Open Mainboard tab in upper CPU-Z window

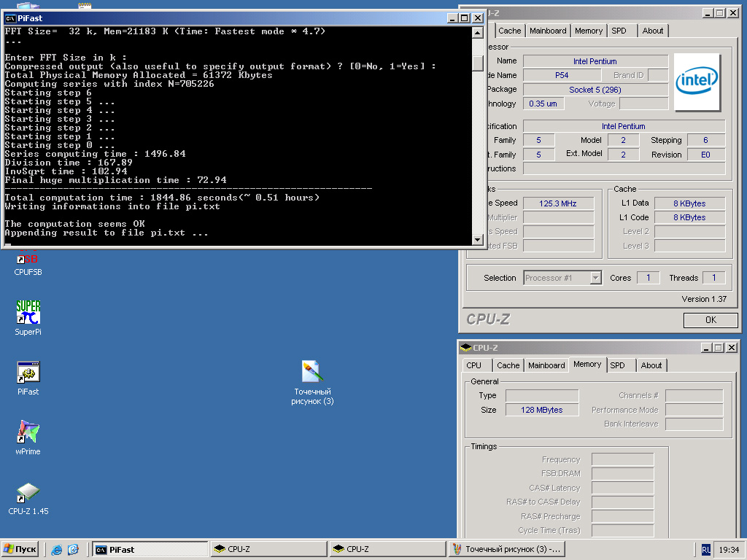[548, 31]
